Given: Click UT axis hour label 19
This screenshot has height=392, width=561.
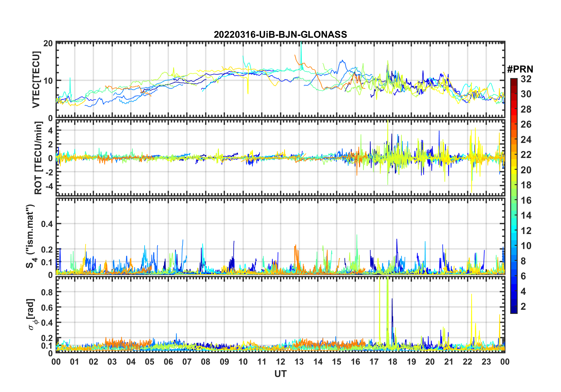Looking at the screenshot, I should pyautogui.click(x=411, y=362).
